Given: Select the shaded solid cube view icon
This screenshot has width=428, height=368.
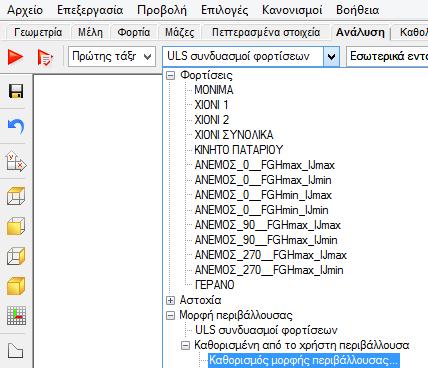Looking at the screenshot, I should [x=16, y=226].
